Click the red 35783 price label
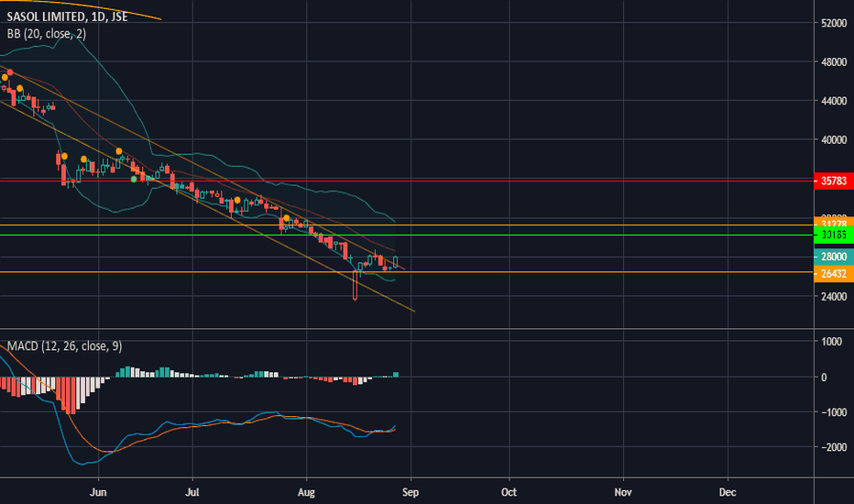This screenshot has height=504, width=854. 833,181
